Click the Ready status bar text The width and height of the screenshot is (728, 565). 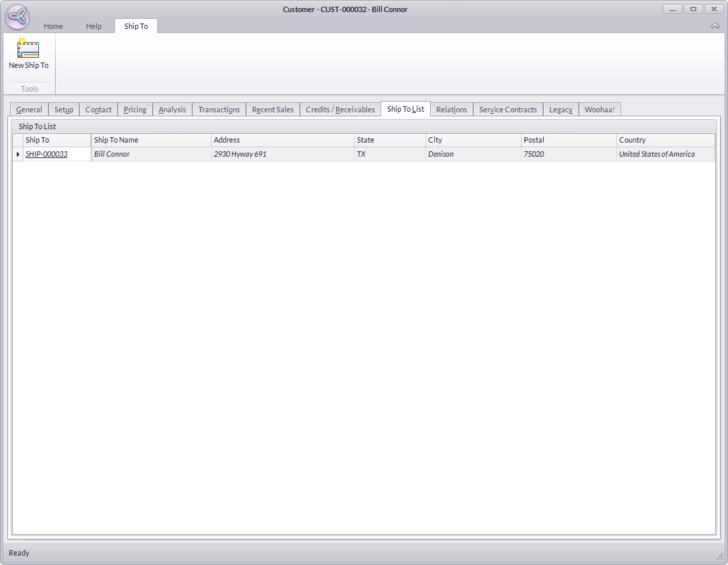[19, 553]
